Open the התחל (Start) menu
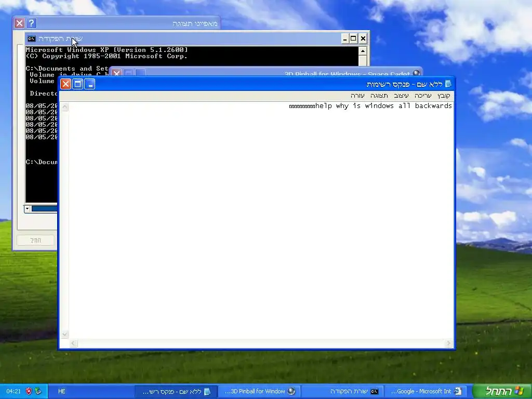 (502, 391)
